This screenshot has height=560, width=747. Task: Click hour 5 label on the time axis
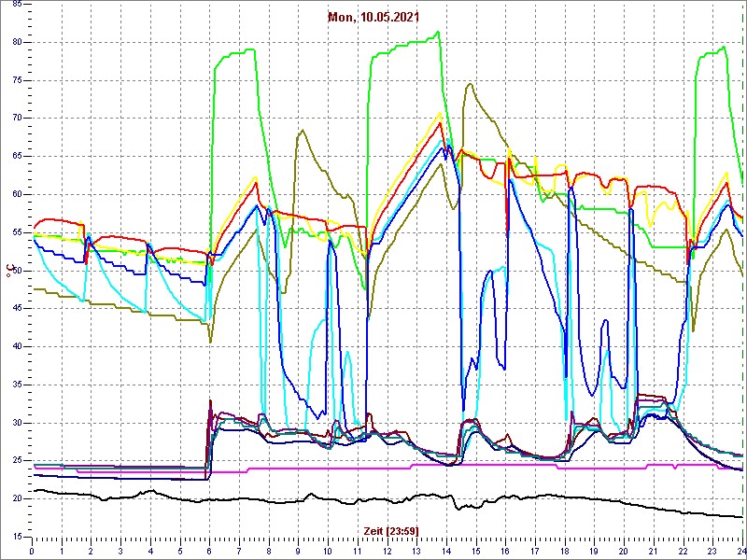pos(180,551)
